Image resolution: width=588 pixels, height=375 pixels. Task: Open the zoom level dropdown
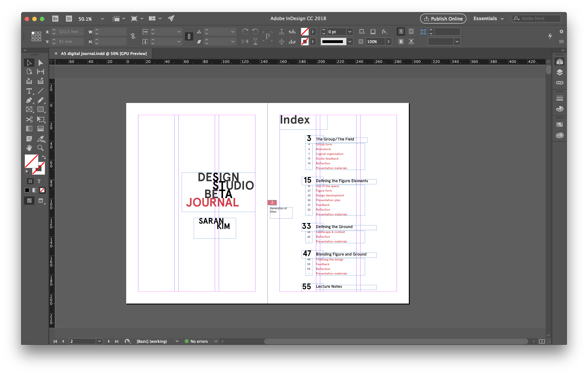(x=102, y=19)
